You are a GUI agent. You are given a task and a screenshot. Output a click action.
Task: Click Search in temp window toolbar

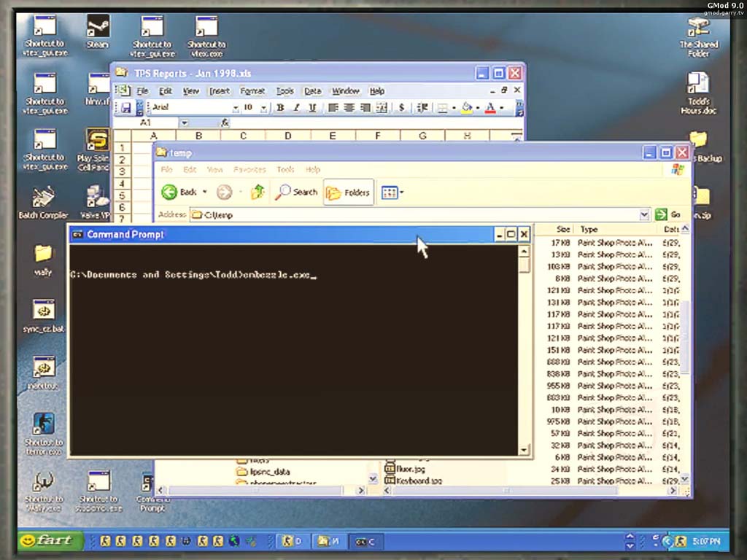click(296, 192)
